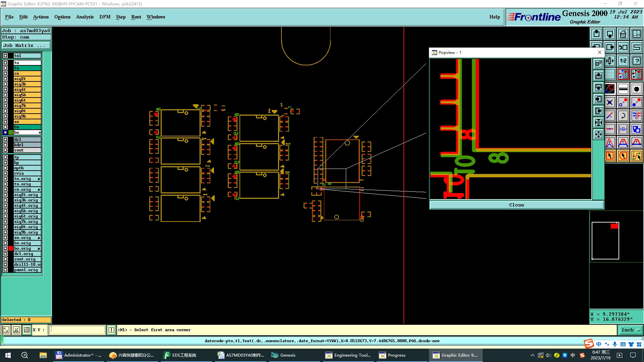
Task: Show hidden system tray icons chevron
Action: pos(532,355)
